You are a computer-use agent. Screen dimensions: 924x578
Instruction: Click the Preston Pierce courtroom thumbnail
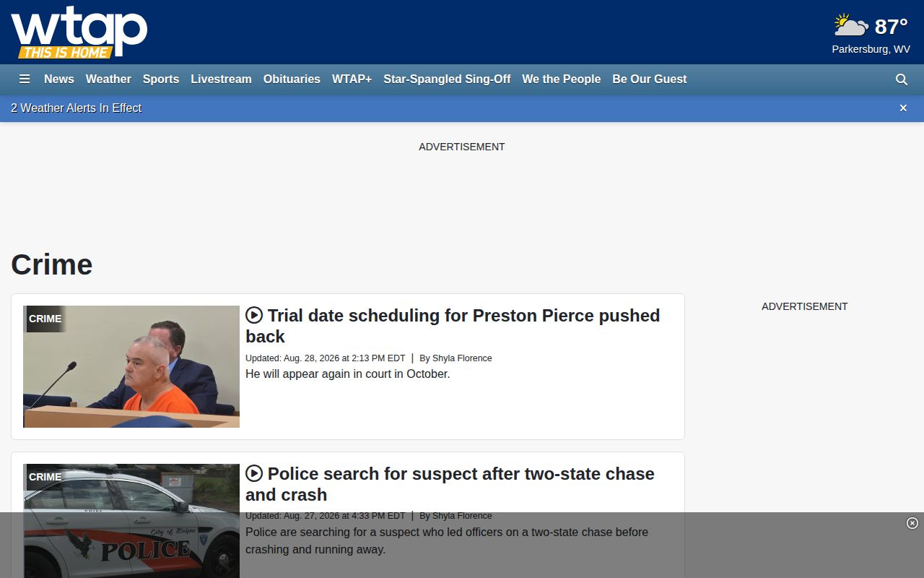131,367
